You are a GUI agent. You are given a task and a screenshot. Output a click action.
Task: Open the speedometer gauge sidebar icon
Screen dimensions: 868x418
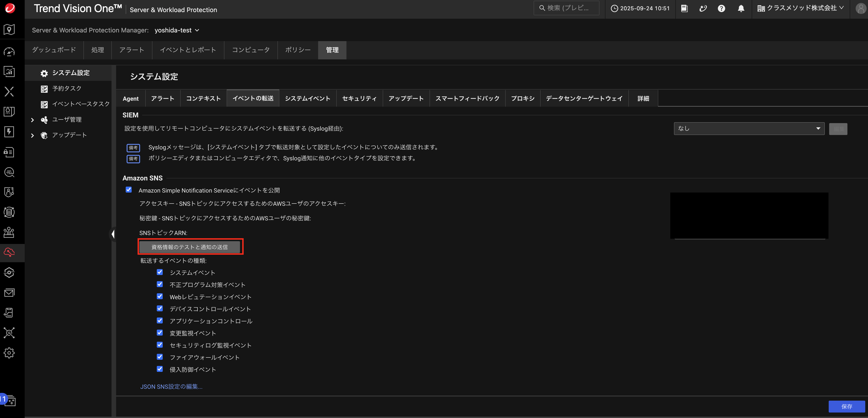9,52
